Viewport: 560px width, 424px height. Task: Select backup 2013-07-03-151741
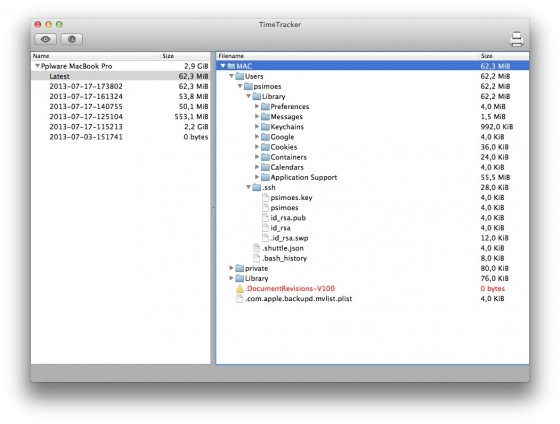click(x=121, y=137)
